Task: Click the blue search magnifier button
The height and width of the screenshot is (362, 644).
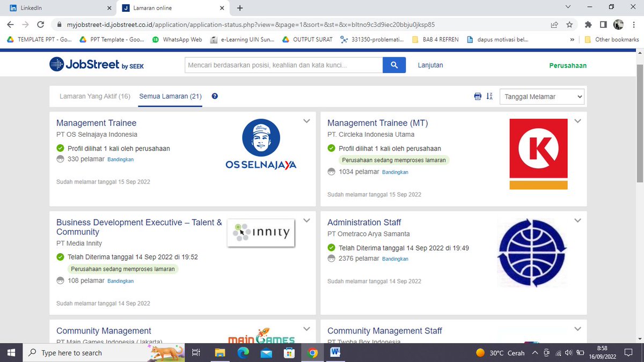Action: click(394, 65)
